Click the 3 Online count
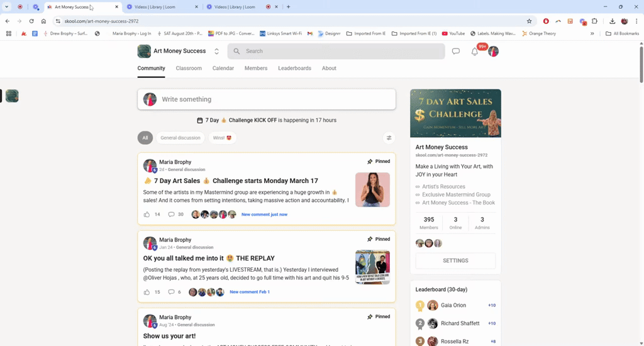The image size is (644, 346). (x=455, y=223)
